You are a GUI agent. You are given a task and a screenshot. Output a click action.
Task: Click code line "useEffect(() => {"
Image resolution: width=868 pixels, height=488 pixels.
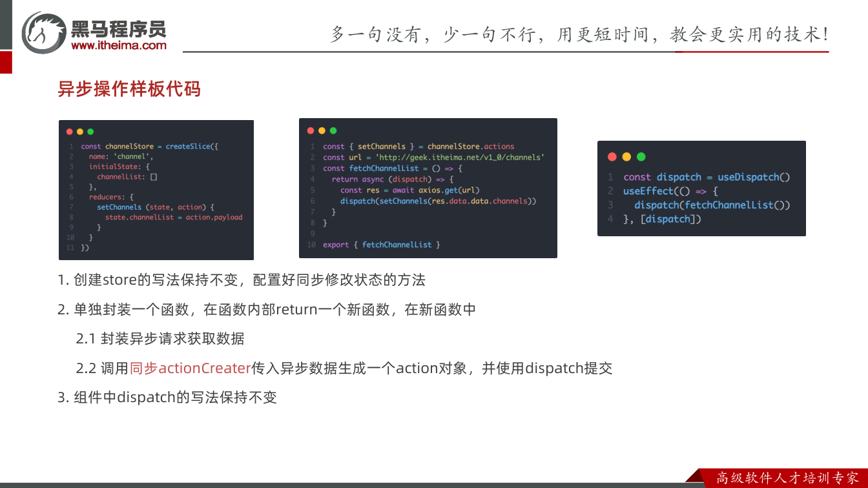point(670,191)
